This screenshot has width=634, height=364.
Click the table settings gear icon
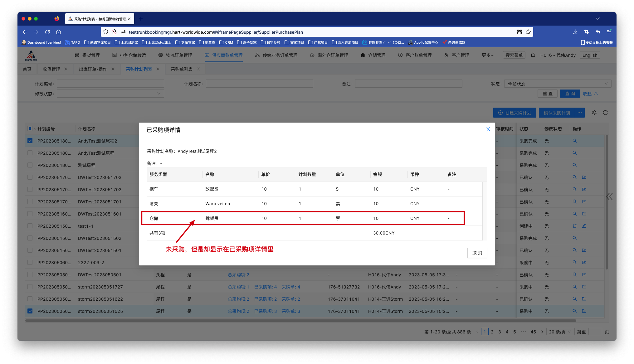point(594,113)
